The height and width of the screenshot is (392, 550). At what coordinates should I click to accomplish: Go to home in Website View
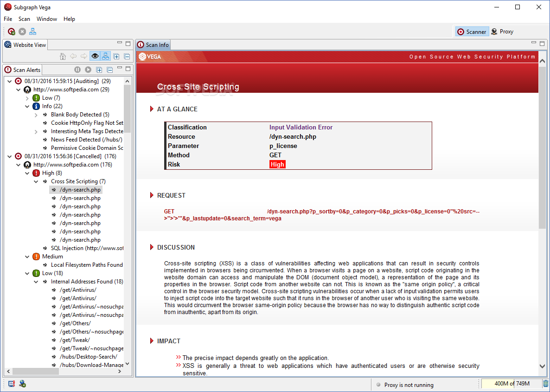[63, 56]
